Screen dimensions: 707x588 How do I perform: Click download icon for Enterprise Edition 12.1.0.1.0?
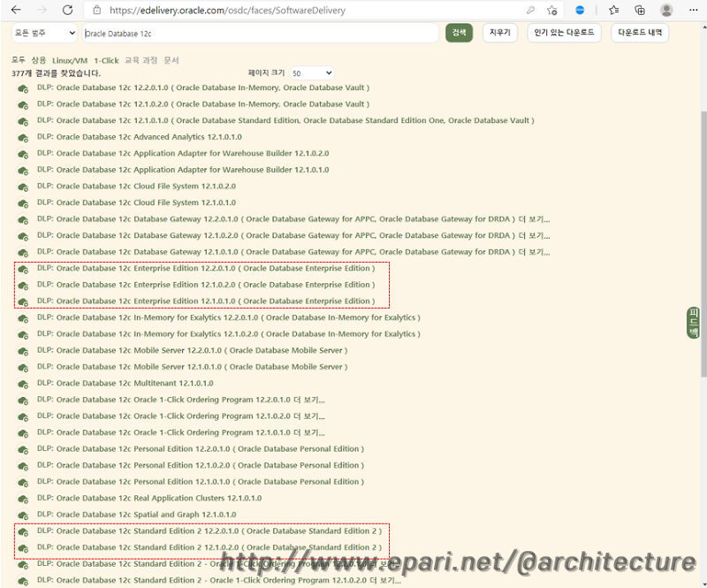click(x=23, y=302)
